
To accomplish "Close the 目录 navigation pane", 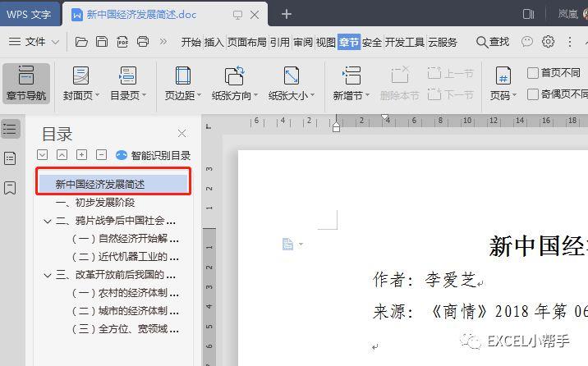I will tap(182, 133).
